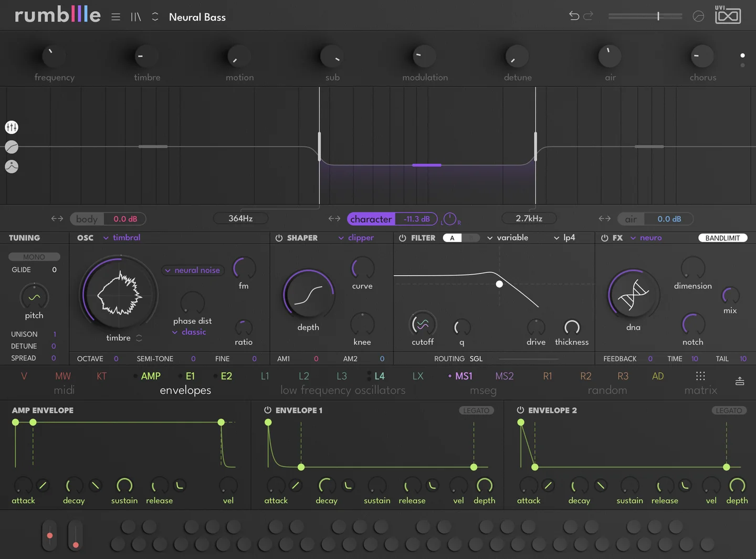
Task: Click the round tuning icon near volume slider
Action: pyautogui.click(x=698, y=16)
